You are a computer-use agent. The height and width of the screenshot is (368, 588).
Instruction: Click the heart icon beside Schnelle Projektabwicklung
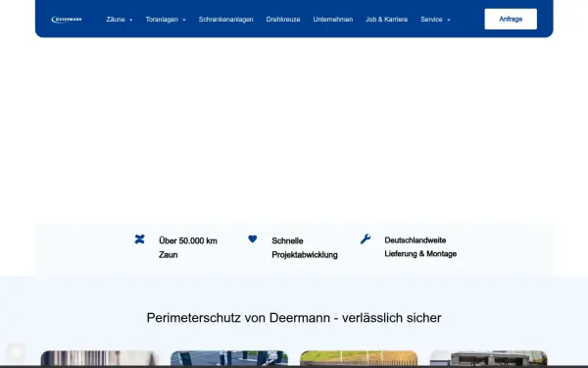pos(253,238)
